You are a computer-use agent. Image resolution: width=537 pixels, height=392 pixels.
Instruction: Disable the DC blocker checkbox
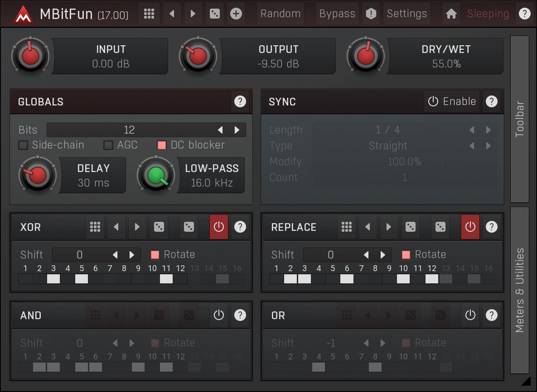(162, 145)
